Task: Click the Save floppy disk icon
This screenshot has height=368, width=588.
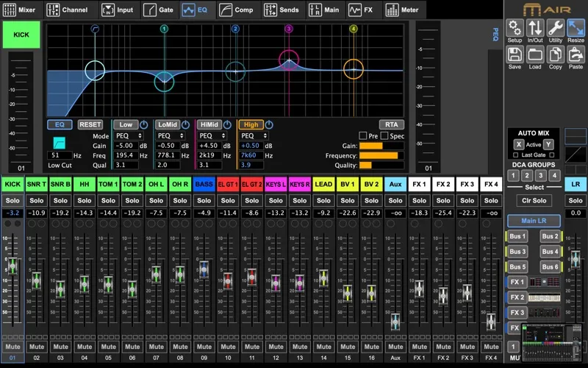Action: pos(514,54)
